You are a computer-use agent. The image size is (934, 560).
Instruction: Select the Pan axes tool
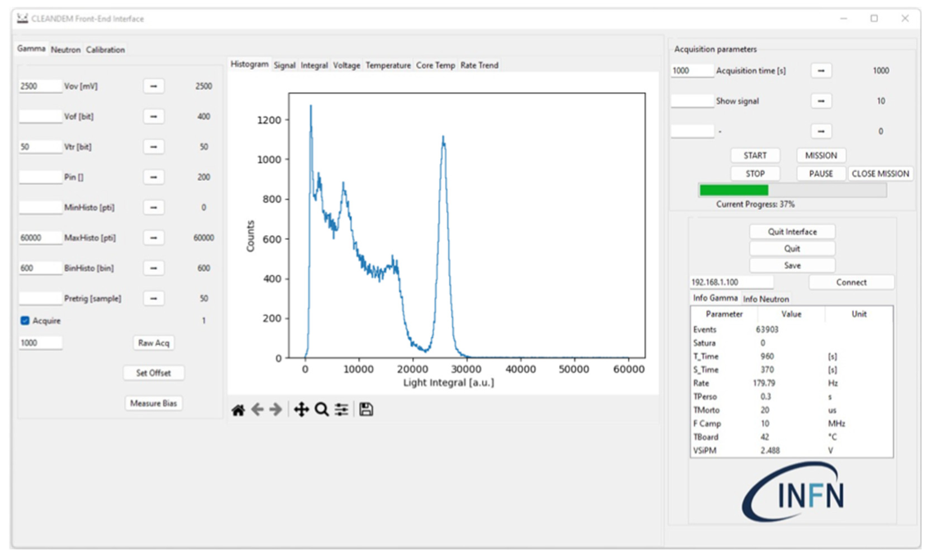point(301,409)
